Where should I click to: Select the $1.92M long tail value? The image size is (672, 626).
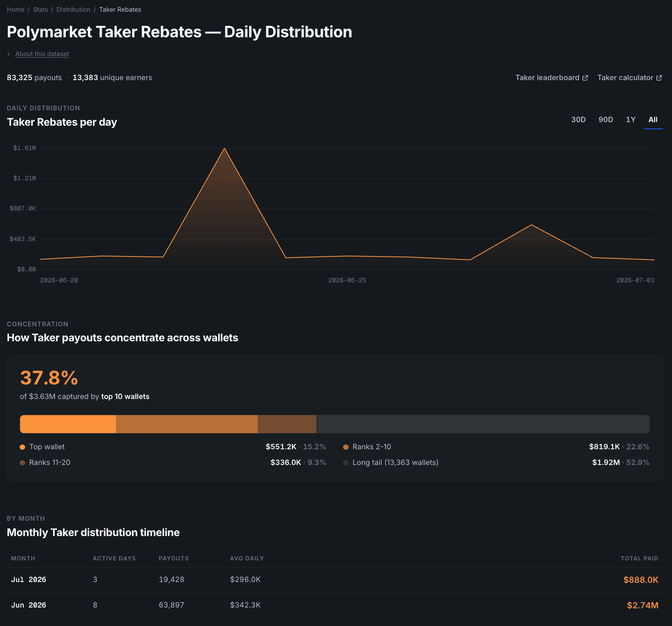tap(606, 462)
